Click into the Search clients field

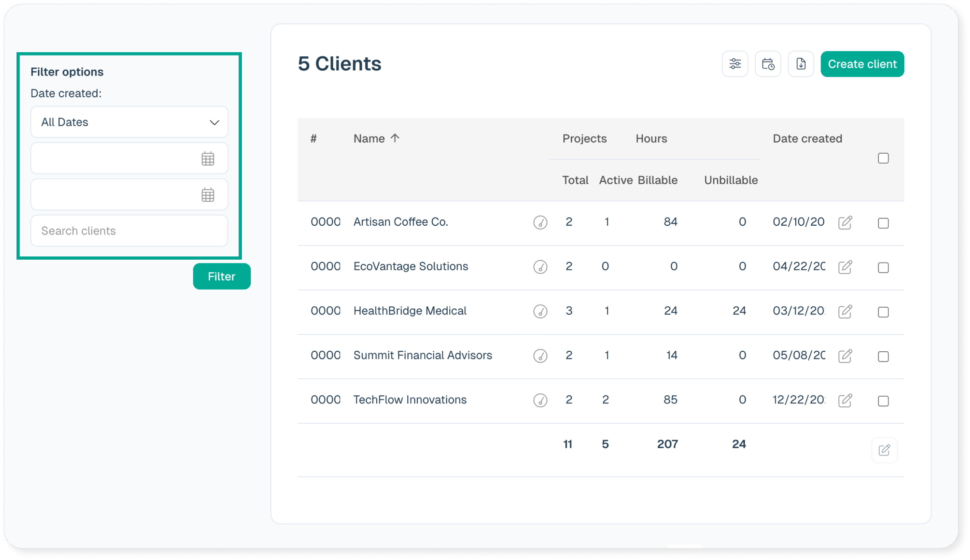[x=129, y=231]
